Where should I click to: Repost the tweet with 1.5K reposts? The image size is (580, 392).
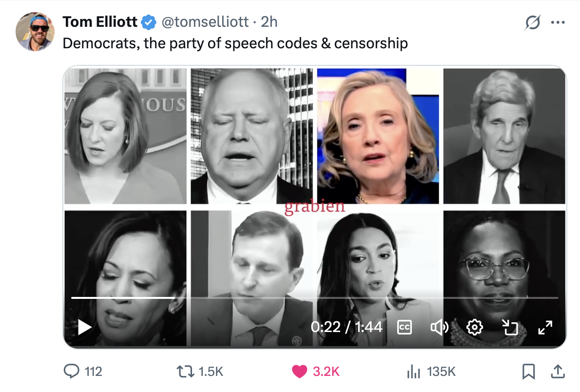[x=200, y=371]
